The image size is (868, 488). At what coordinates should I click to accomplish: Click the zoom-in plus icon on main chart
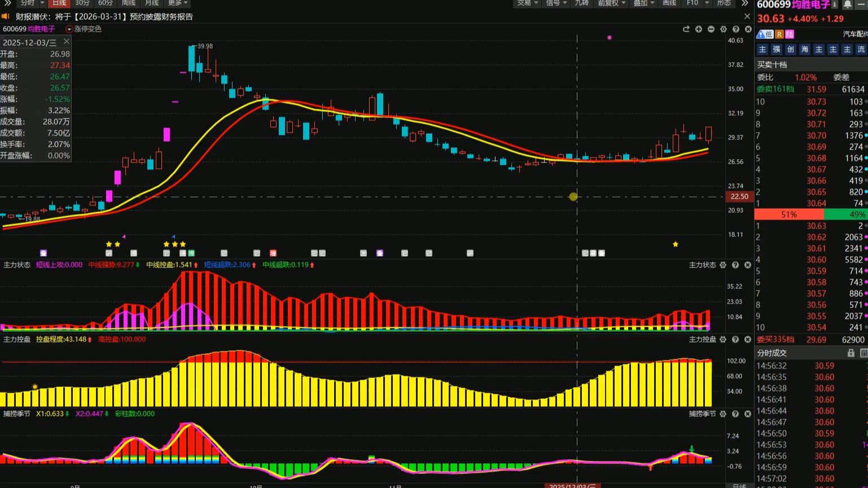(x=699, y=29)
